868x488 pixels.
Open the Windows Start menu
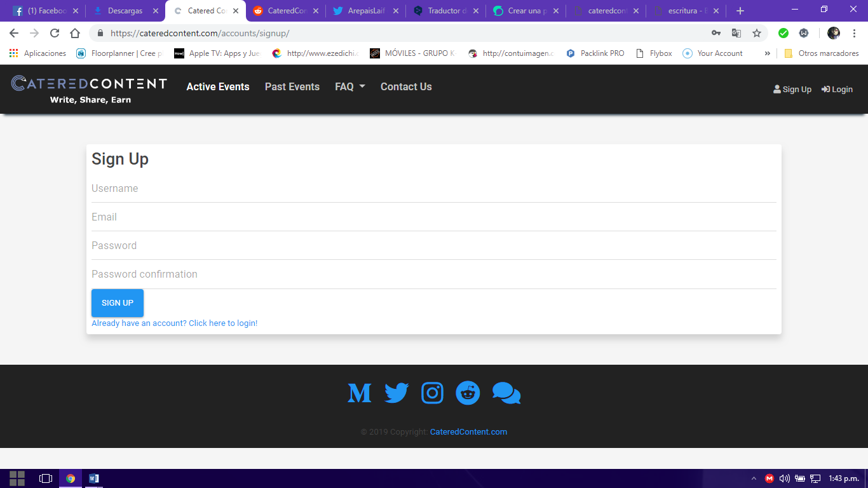coord(17,478)
